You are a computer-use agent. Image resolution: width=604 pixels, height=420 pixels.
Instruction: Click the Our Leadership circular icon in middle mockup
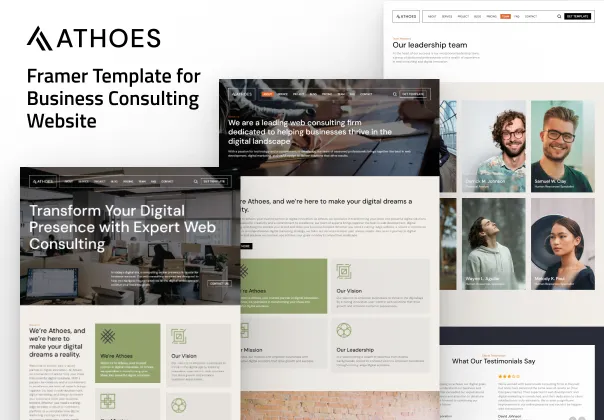click(x=343, y=330)
